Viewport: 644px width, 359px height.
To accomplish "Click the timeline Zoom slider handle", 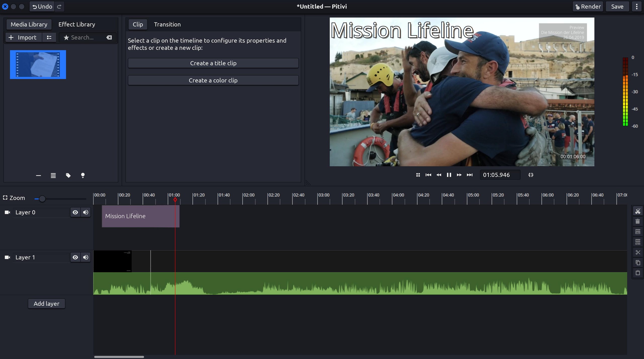I will point(42,199).
